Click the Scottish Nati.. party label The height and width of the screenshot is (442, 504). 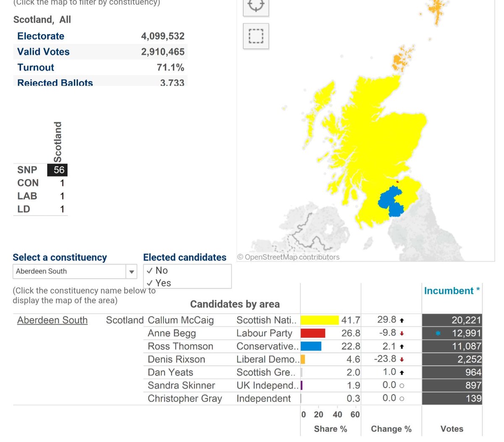tap(266, 320)
